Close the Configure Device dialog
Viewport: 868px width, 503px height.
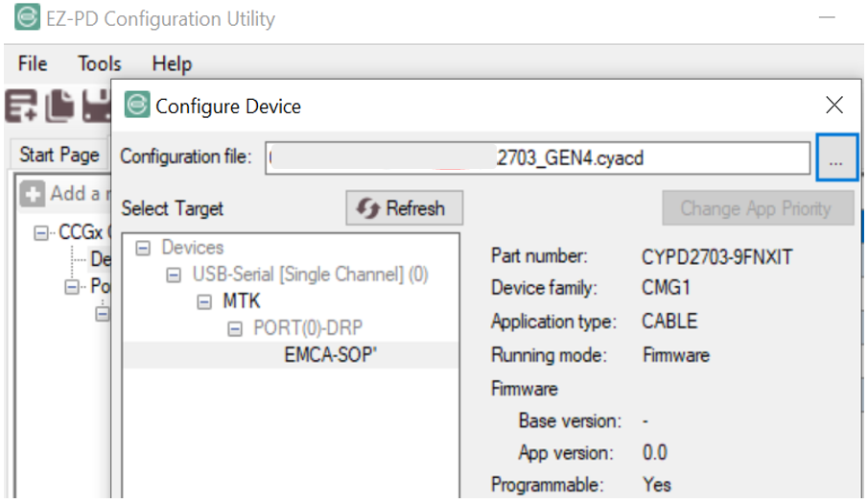tap(833, 105)
